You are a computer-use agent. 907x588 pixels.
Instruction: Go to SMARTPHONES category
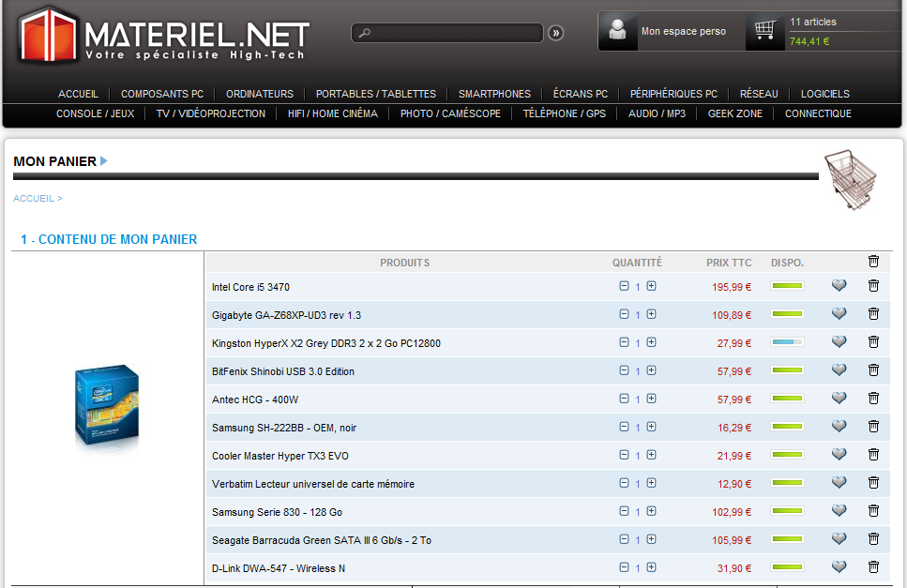[494, 94]
